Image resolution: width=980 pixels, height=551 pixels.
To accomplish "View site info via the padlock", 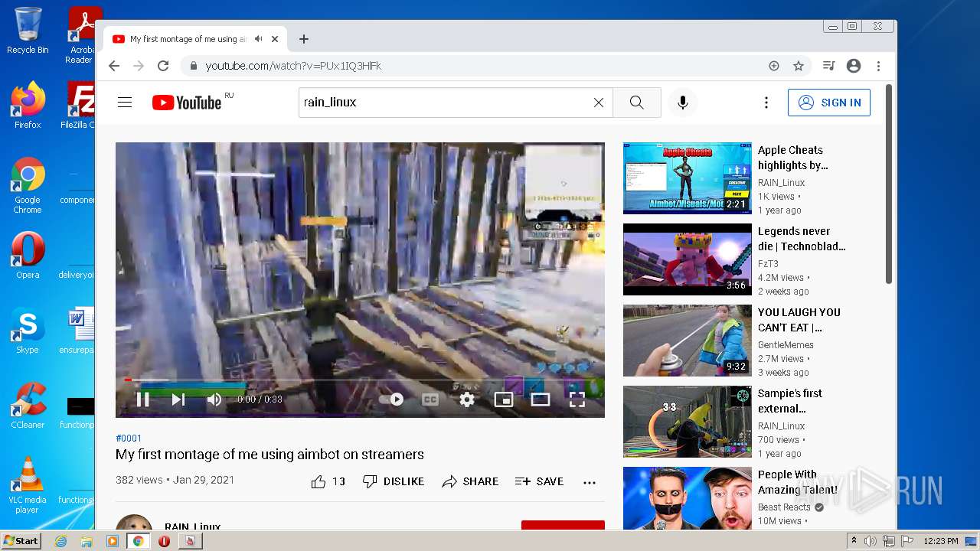I will coord(193,66).
